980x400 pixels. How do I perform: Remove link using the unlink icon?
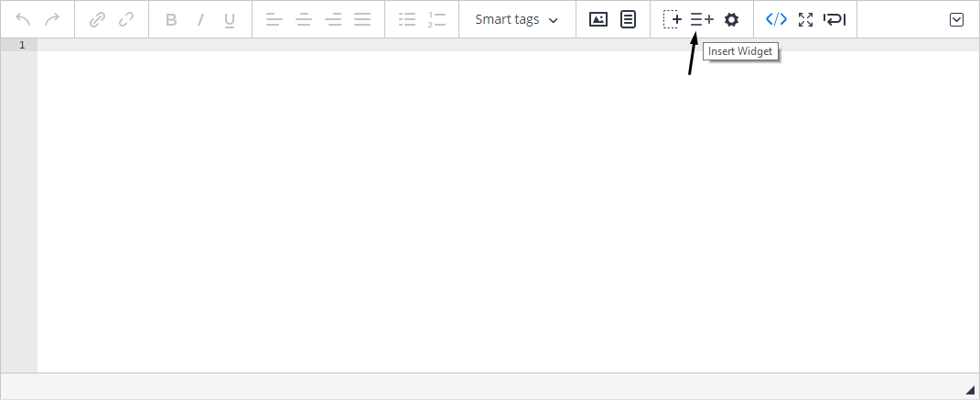[126, 19]
